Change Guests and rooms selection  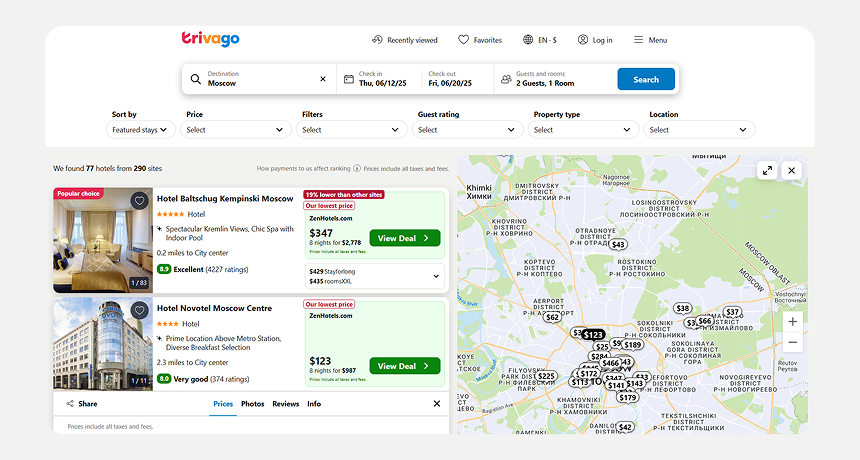(554, 79)
